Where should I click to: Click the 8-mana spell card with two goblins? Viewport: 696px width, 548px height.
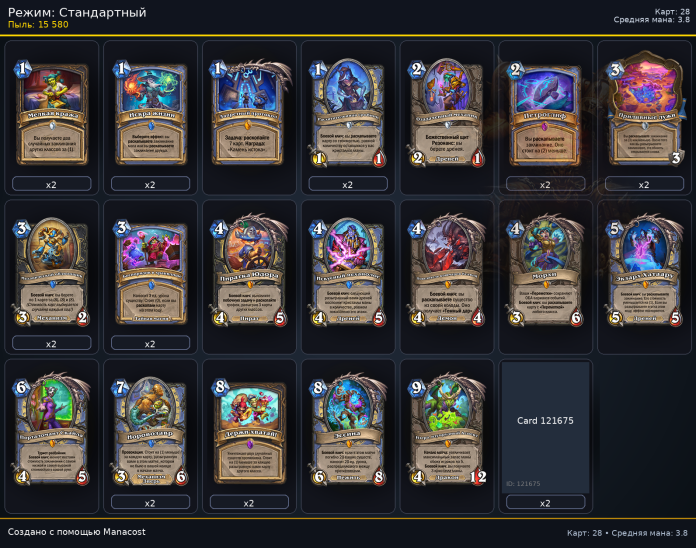tap(249, 431)
